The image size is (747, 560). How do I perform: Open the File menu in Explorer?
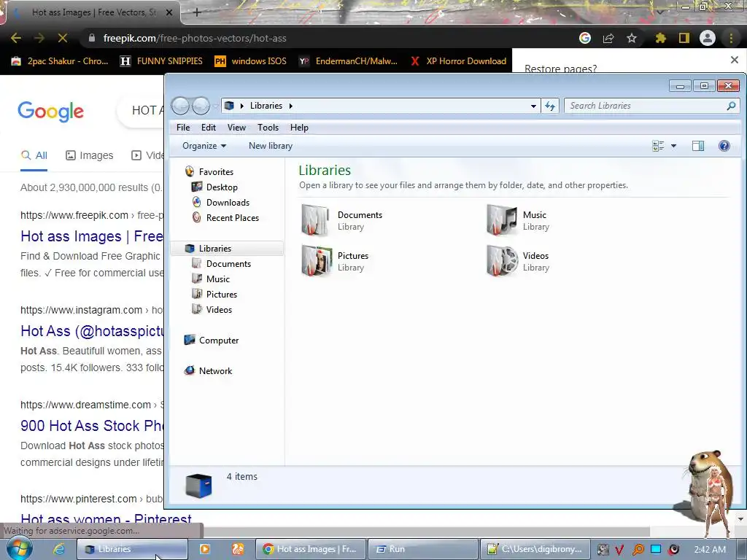[x=183, y=127]
